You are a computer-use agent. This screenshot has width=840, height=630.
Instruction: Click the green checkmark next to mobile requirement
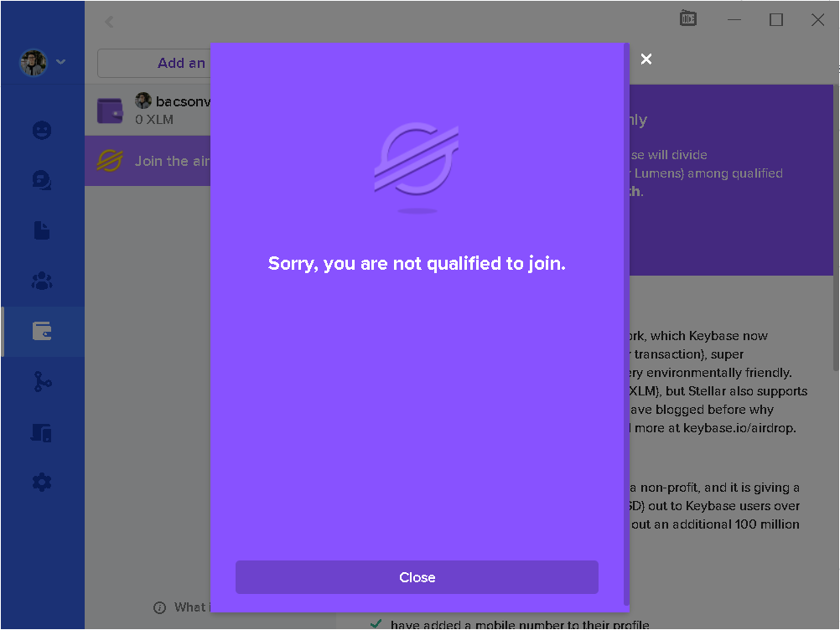(x=376, y=623)
